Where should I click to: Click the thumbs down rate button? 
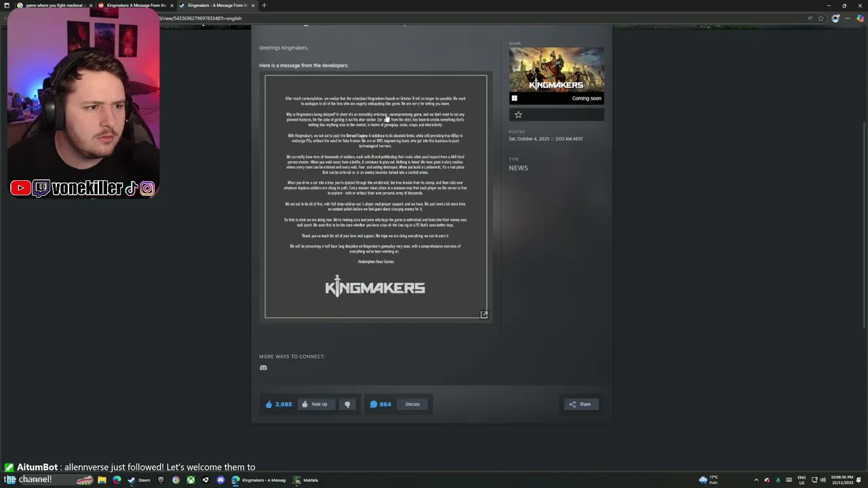tap(347, 404)
